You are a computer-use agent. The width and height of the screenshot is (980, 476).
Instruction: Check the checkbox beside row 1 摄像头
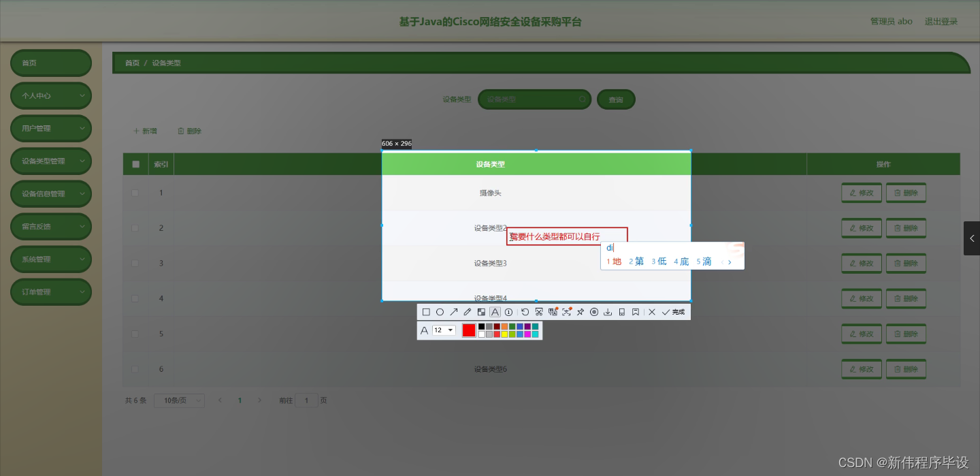[134, 193]
